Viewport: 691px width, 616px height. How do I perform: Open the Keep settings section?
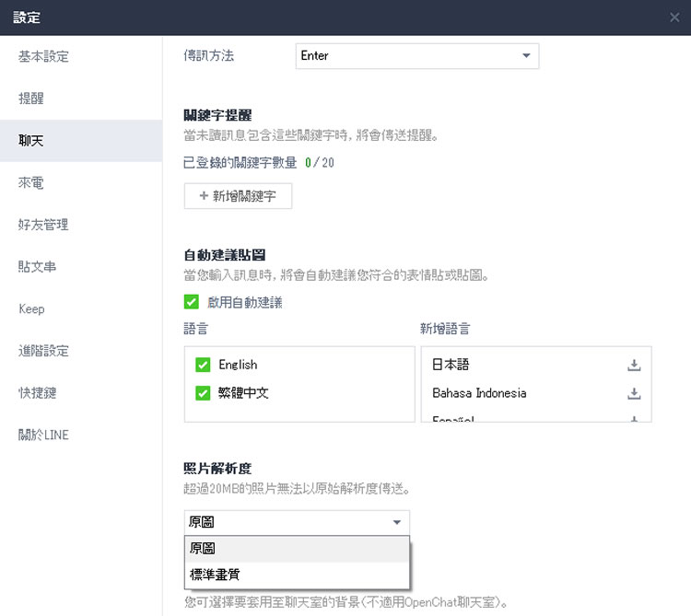coord(31,309)
